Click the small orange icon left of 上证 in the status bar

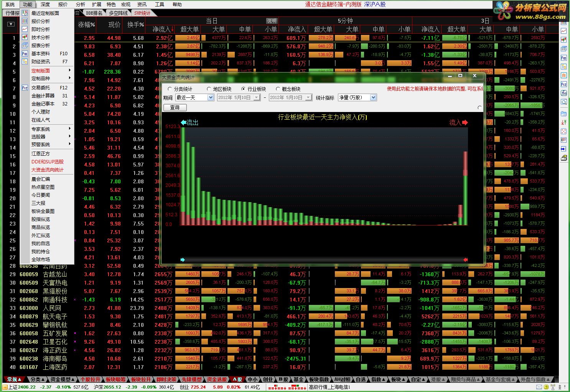pyautogui.click(x=5, y=387)
